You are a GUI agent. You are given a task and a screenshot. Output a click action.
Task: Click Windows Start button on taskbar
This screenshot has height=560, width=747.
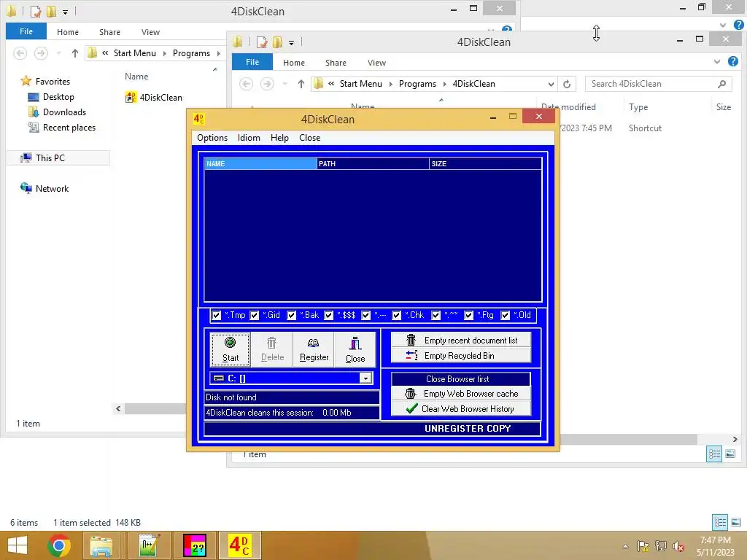click(18, 545)
